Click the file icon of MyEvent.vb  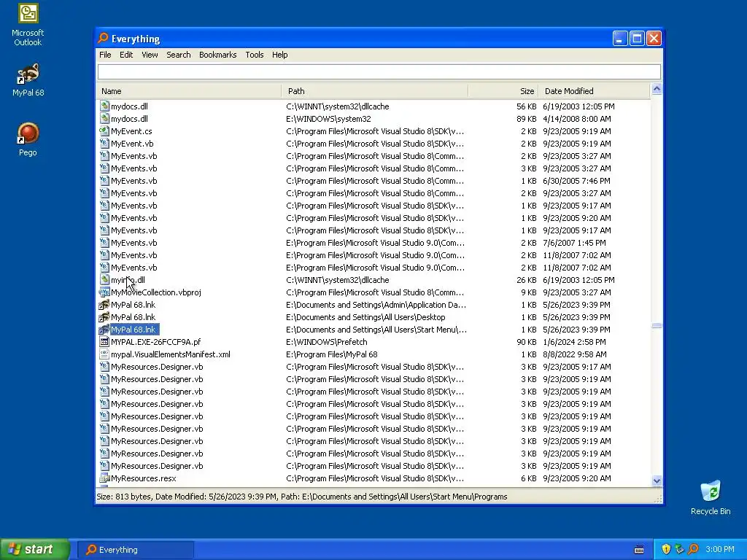coord(104,144)
